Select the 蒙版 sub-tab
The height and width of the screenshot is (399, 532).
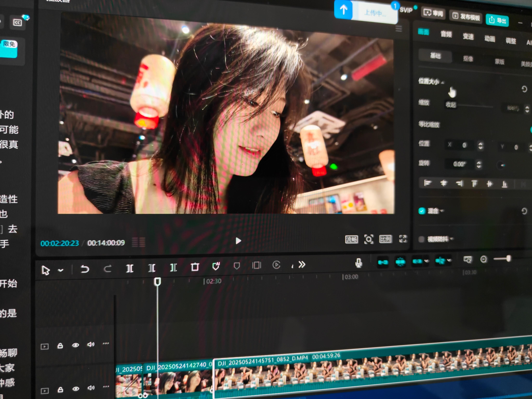499,62
